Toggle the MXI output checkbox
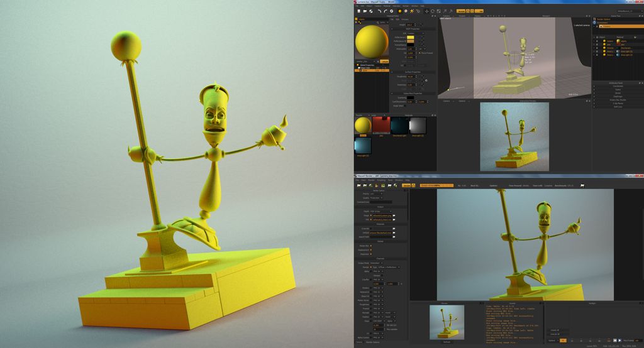 click(371, 220)
